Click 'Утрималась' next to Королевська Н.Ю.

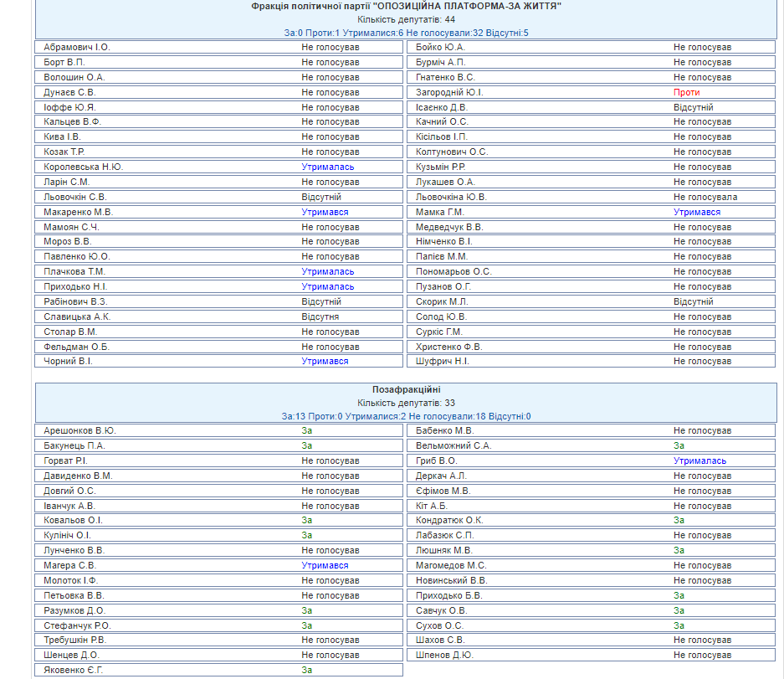(327, 167)
